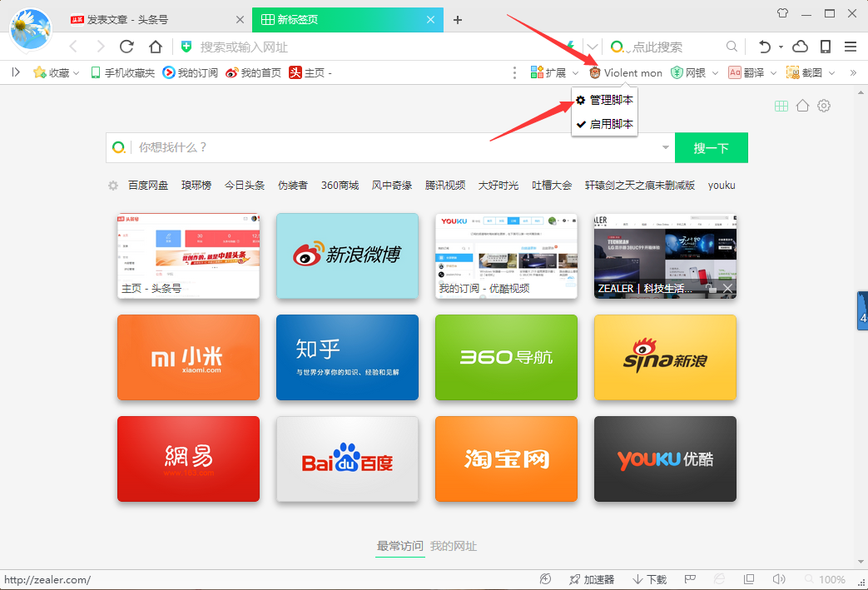
Task: Click the gear before hot search words
Action: coord(113,186)
